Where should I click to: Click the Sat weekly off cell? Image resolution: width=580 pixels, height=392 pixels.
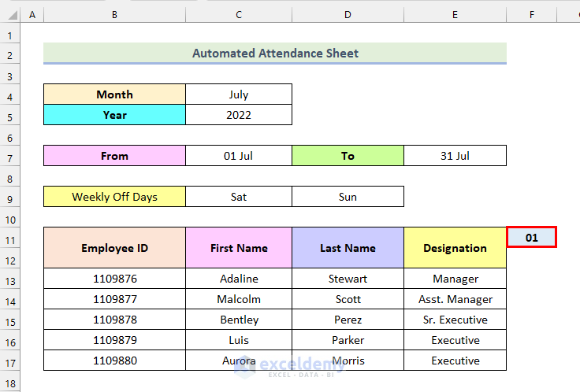tap(239, 197)
